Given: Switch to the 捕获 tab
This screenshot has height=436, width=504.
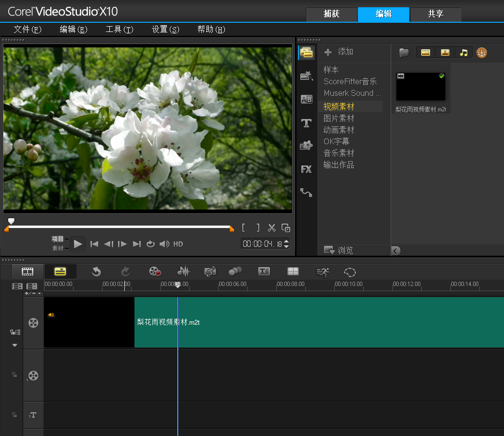Looking at the screenshot, I should click(331, 14).
